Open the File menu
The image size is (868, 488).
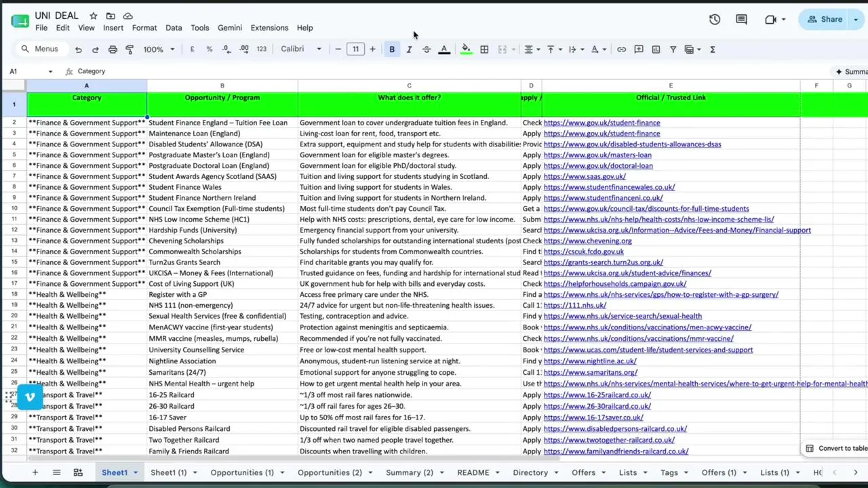pos(41,28)
